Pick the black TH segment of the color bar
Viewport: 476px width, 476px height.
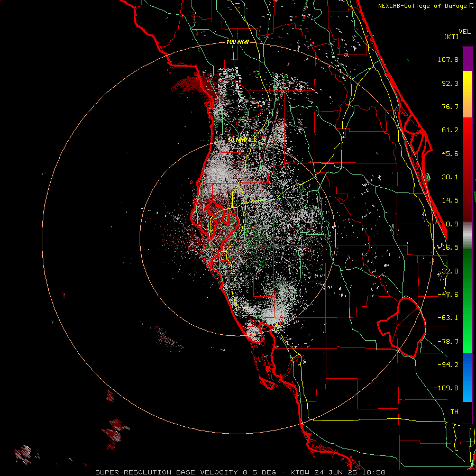tap(467, 412)
